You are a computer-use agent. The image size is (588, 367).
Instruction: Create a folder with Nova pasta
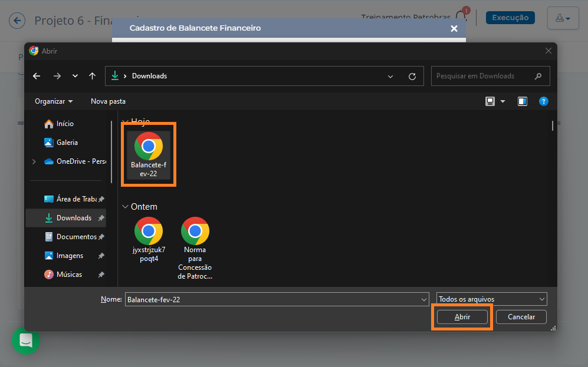click(108, 101)
